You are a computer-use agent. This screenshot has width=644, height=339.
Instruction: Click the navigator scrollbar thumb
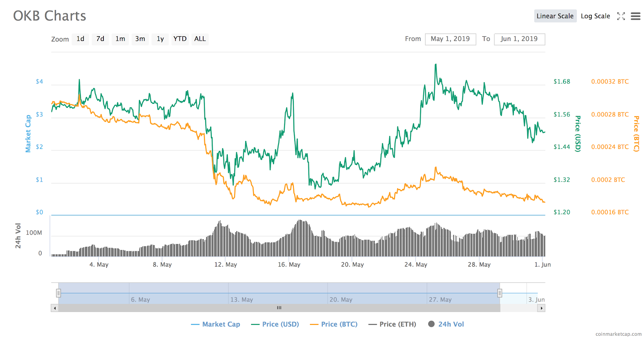pos(279,308)
